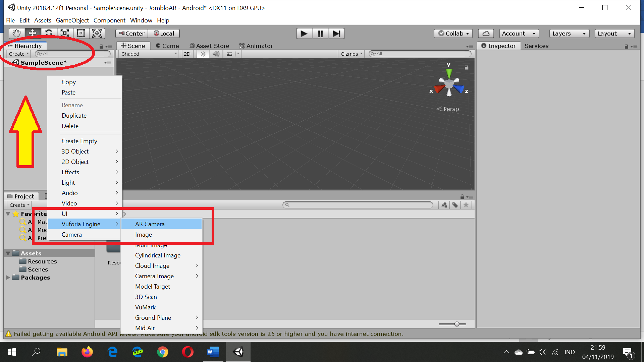Switch to the Services tab
The width and height of the screenshot is (644, 362).
[536, 46]
